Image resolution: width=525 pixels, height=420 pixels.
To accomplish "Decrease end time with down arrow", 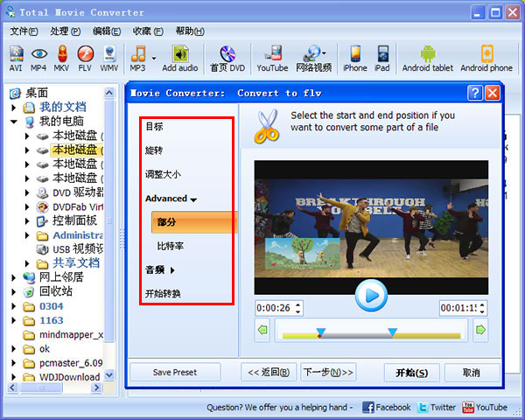I will (482, 311).
